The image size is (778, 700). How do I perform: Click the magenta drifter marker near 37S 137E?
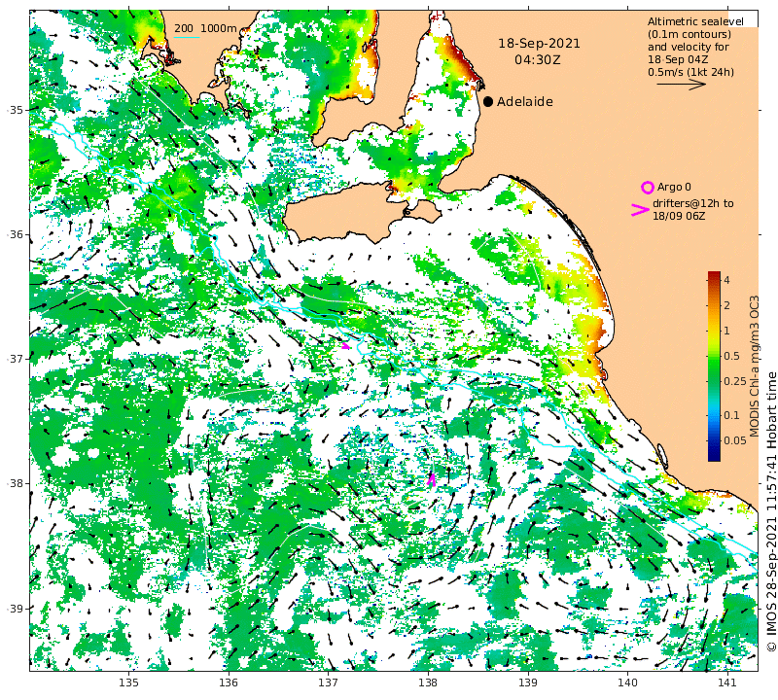346,345
